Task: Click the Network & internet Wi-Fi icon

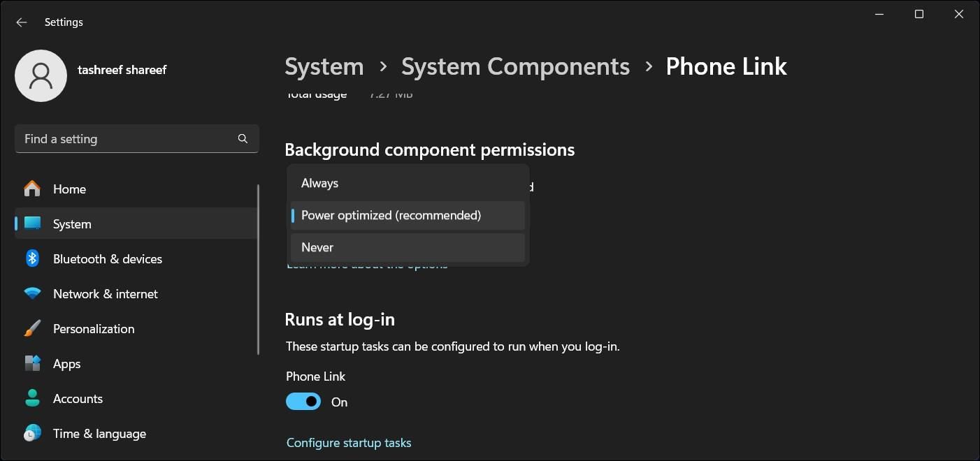Action: pos(32,294)
